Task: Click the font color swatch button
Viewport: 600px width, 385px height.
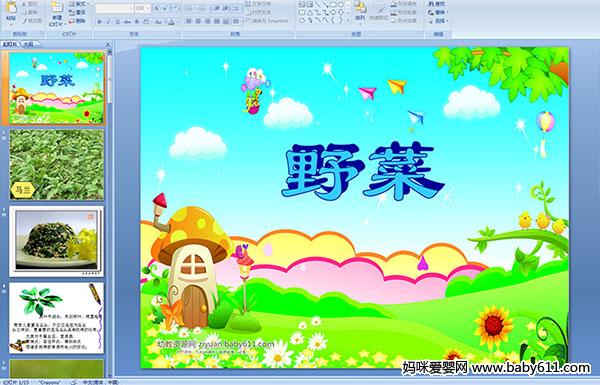Action: click(171, 22)
